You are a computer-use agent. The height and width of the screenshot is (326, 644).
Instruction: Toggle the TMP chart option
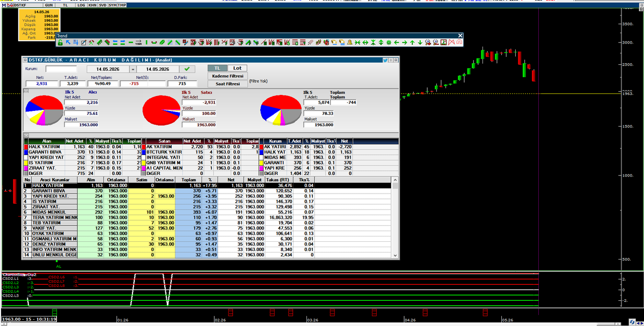[x=122, y=5]
